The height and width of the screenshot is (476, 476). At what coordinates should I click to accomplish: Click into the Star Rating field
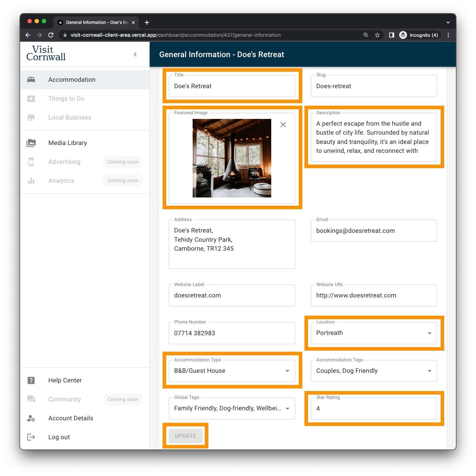(373, 409)
